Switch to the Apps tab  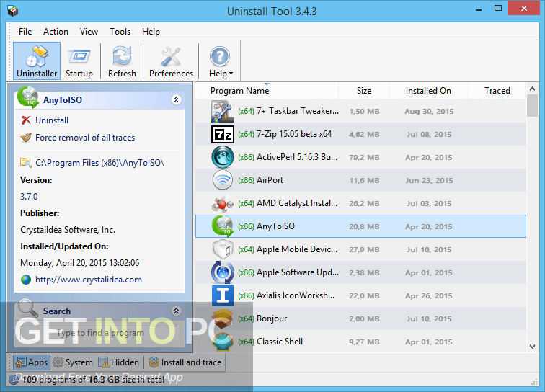32,362
